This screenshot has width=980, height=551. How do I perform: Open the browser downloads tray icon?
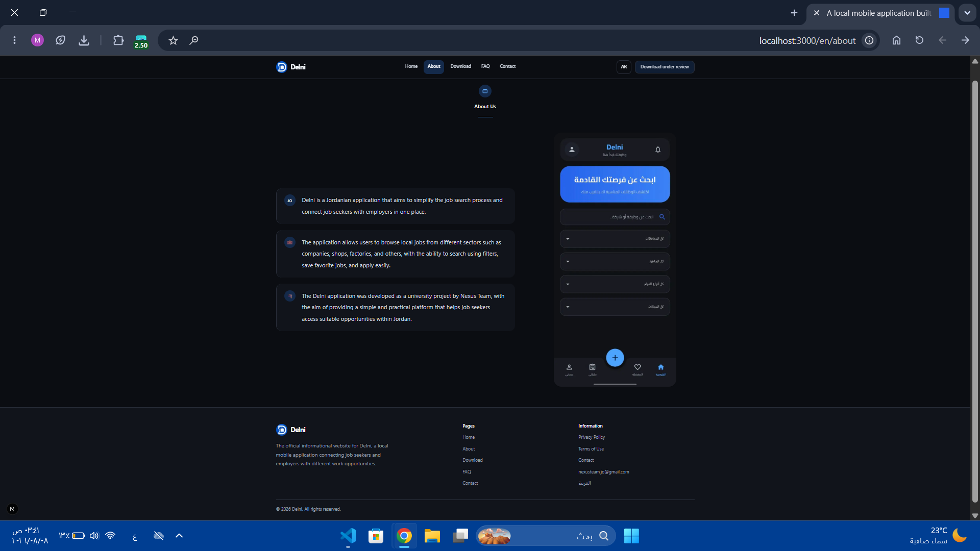(x=84, y=40)
